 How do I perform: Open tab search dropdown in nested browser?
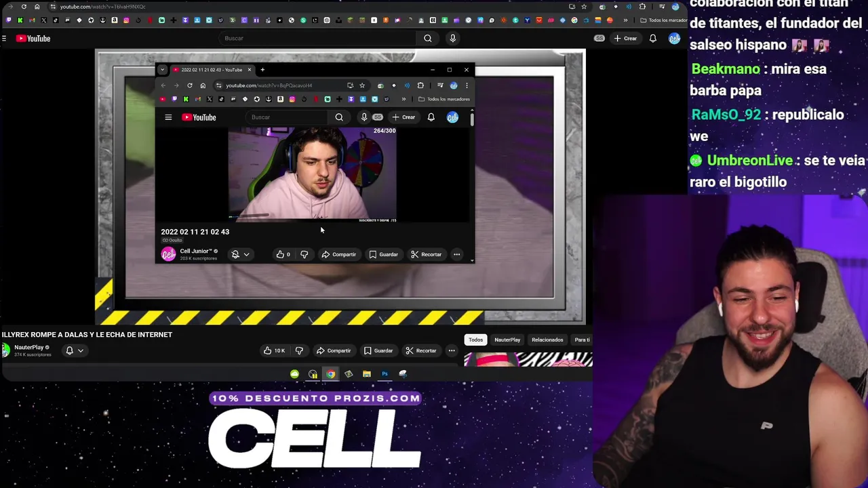[162, 70]
